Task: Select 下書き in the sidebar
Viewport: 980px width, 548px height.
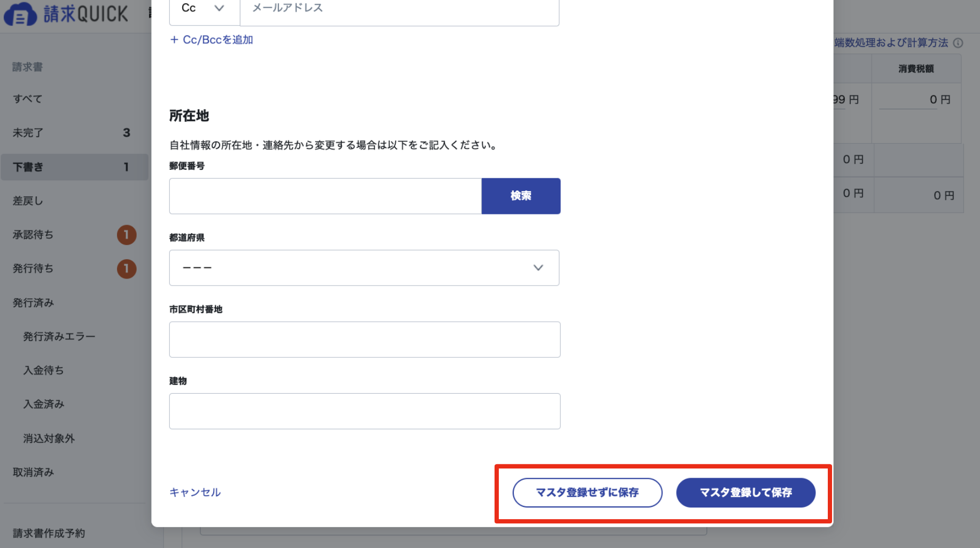Action: [x=74, y=167]
